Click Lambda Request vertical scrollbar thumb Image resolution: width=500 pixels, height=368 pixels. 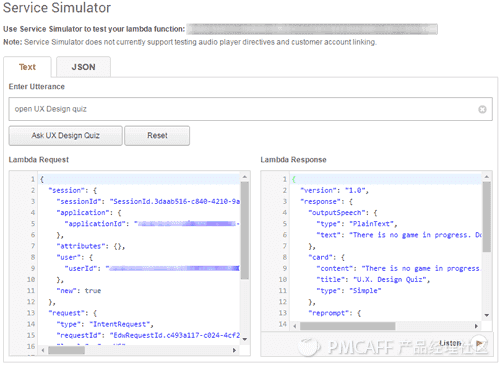(x=245, y=230)
